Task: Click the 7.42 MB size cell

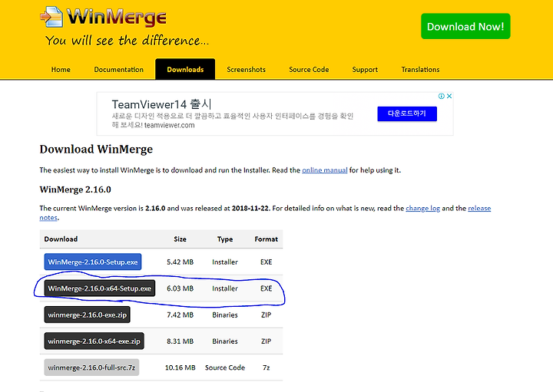Action: click(180, 315)
